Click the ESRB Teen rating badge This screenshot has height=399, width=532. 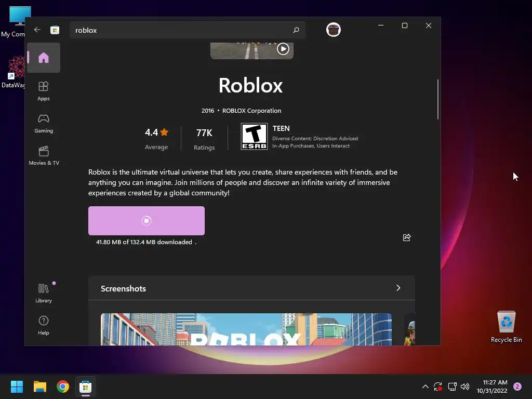click(x=254, y=137)
